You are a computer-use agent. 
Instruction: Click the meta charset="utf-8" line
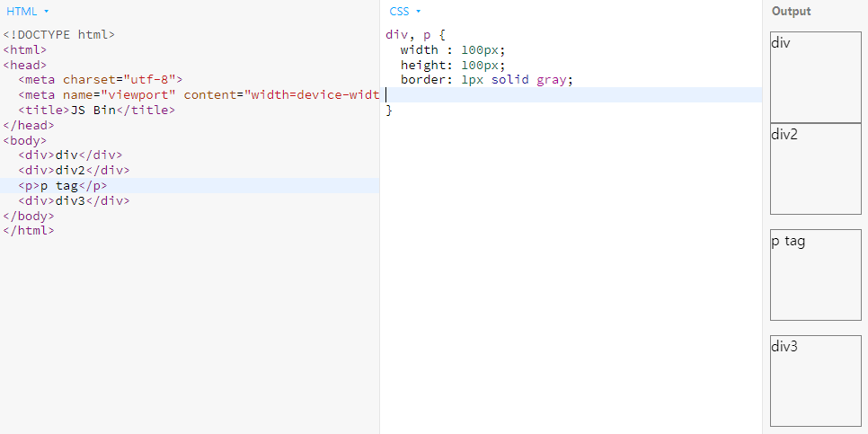click(x=101, y=80)
